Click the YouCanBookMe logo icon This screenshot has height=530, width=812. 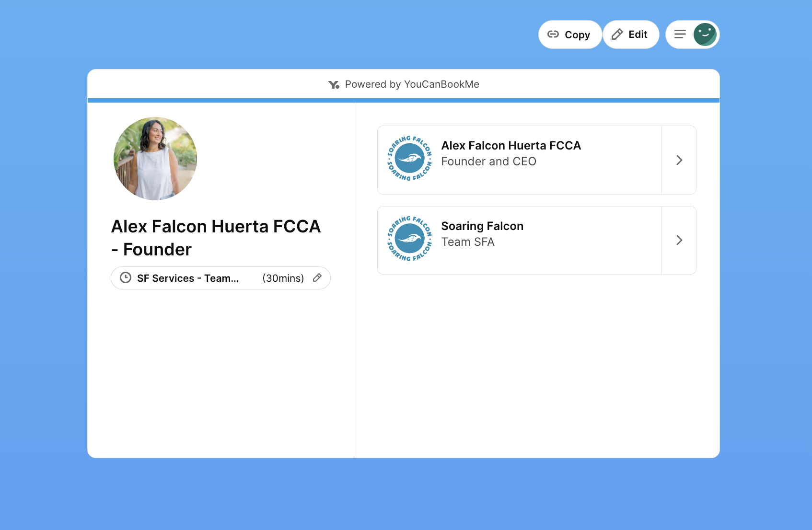point(334,85)
